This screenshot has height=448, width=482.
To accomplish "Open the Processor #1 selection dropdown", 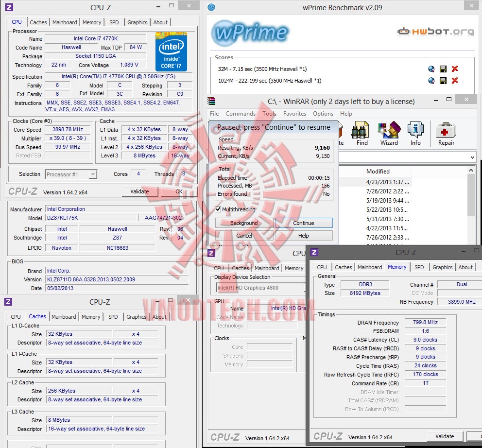I will pos(71,174).
